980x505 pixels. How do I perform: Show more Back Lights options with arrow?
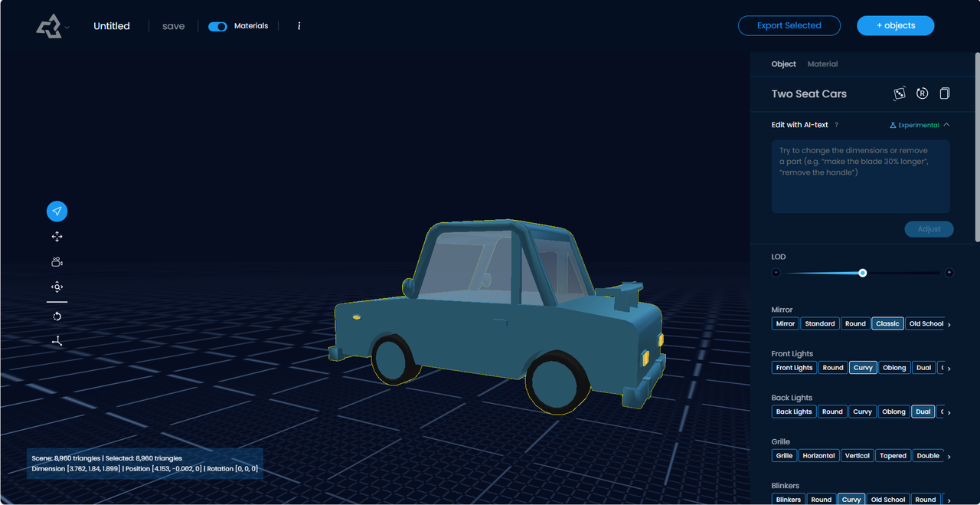949,412
